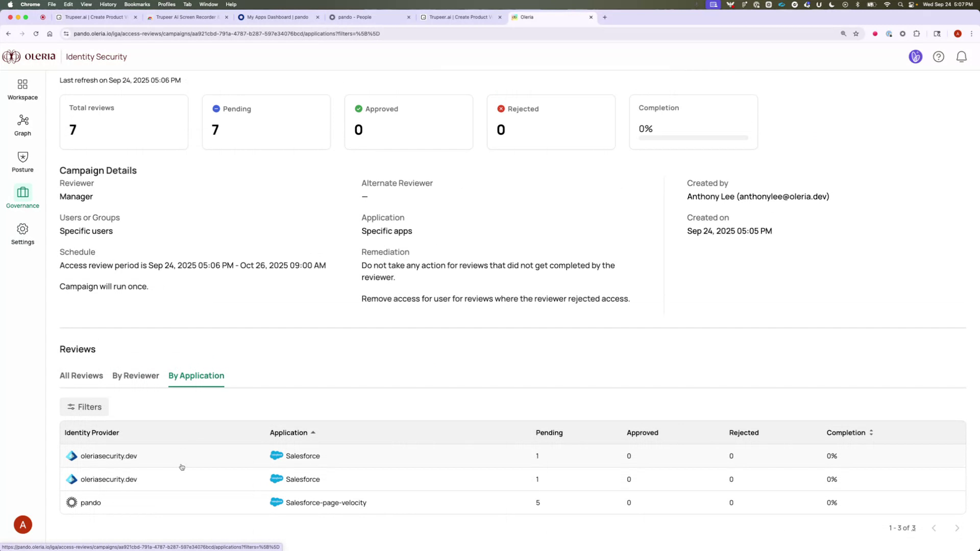Select the By Reviewer tab
The height and width of the screenshot is (551, 980).
135,375
